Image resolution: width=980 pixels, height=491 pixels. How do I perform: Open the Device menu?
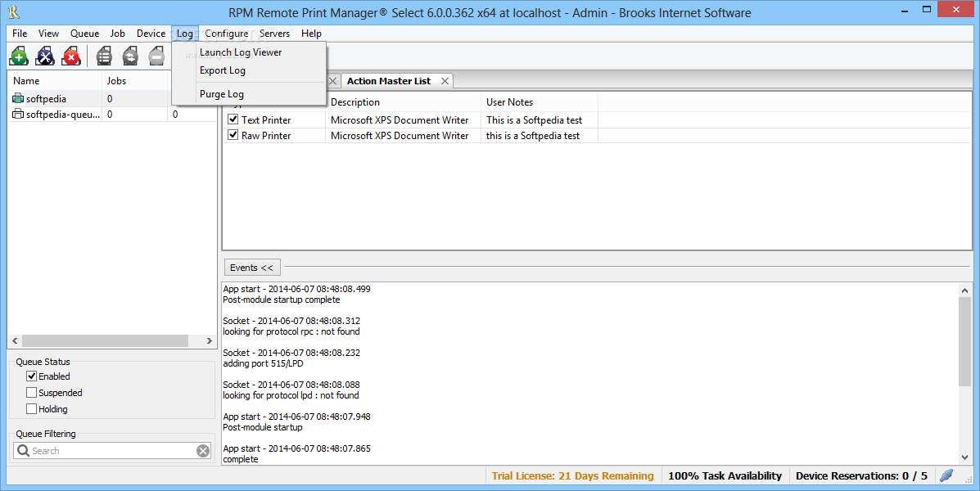click(151, 34)
